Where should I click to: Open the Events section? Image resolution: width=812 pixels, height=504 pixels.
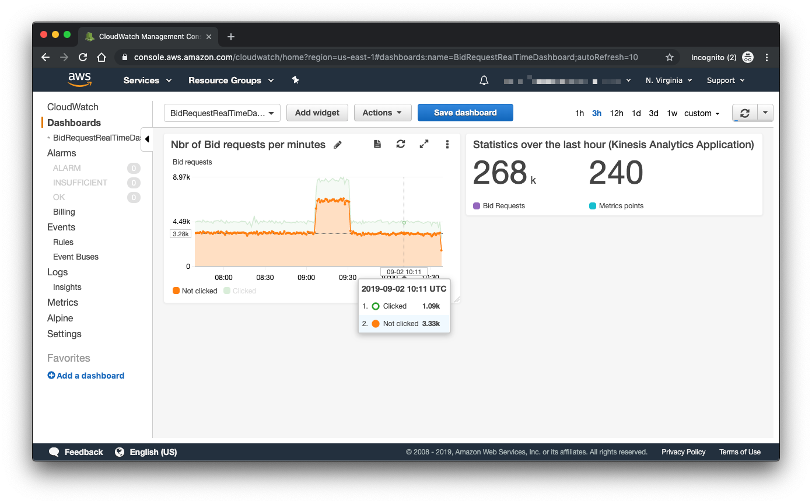(61, 227)
